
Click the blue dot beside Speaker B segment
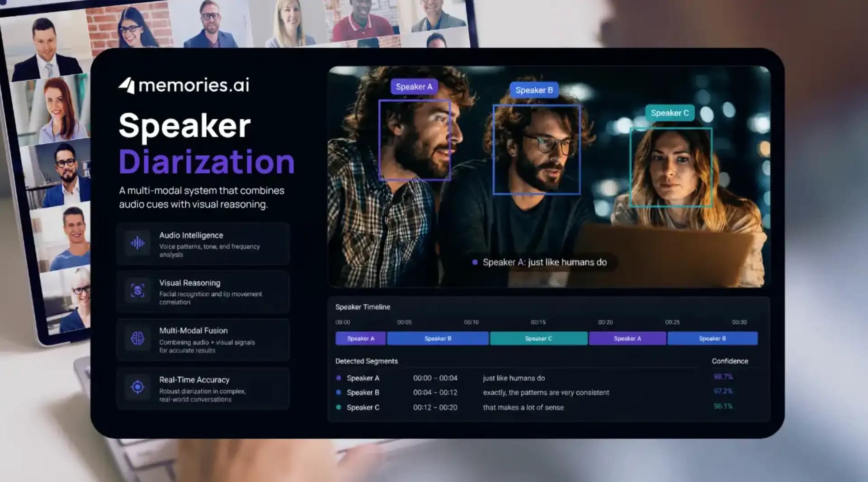coord(339,392)
